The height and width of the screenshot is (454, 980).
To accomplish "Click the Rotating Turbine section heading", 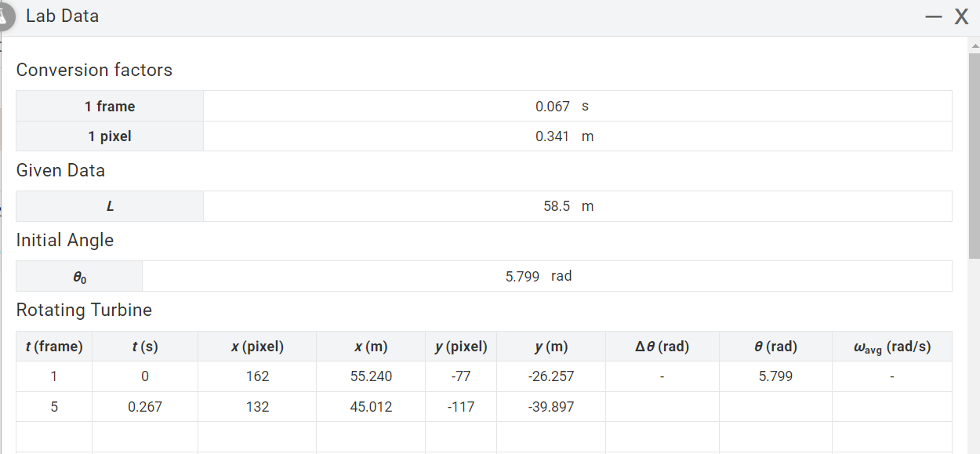I will coord(84,310).
